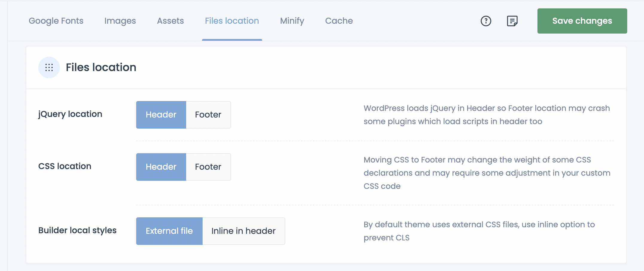Go to the Assets tab

(170, 21)
